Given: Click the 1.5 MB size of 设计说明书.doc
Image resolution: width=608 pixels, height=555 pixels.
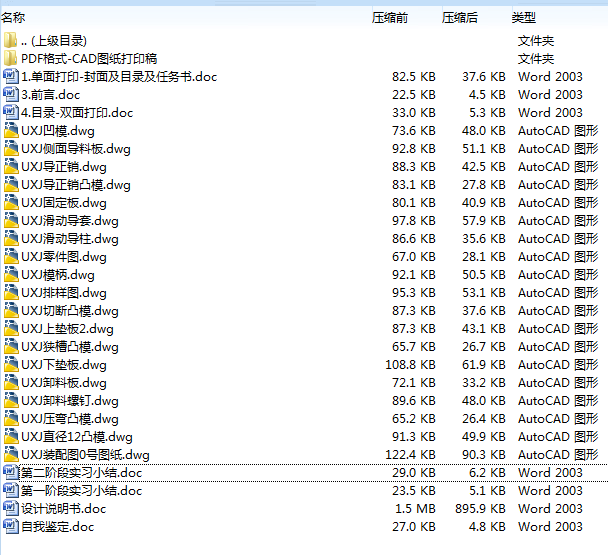Looking at the screenshot, I should point(415,509).
